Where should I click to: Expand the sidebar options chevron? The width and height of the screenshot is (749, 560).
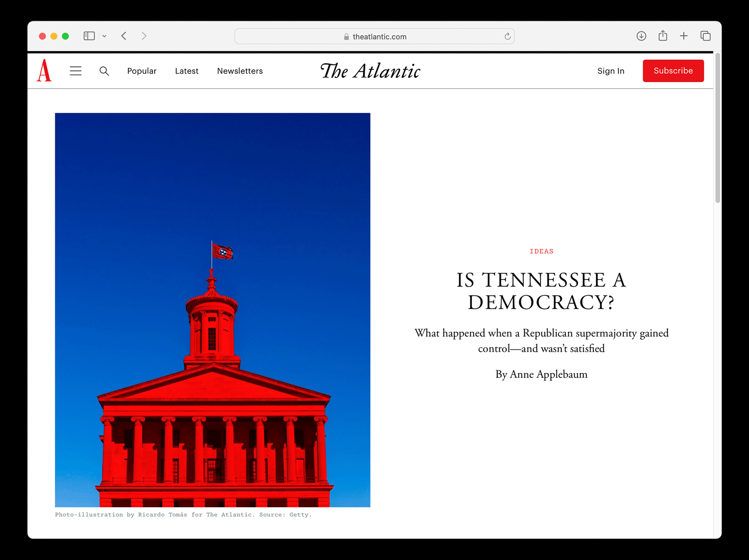104,36
